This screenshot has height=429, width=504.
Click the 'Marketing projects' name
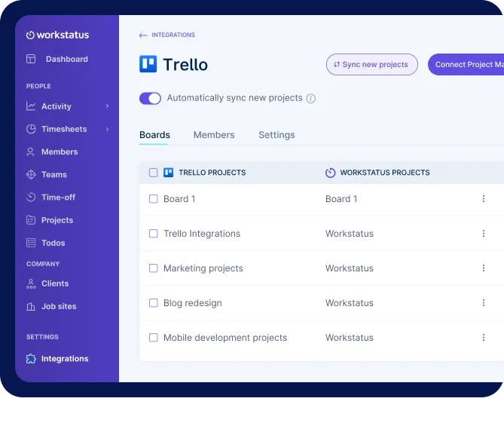click(203, 268)
